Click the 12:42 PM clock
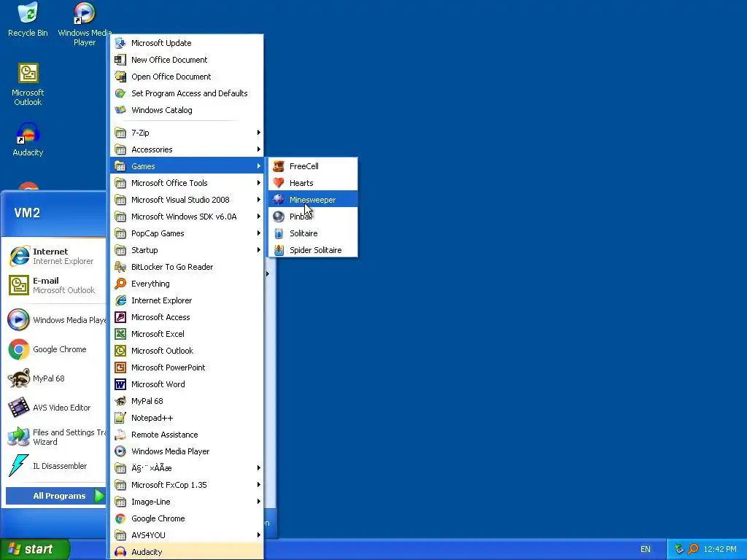Viewport: 747px width, 560px height. 720,549
